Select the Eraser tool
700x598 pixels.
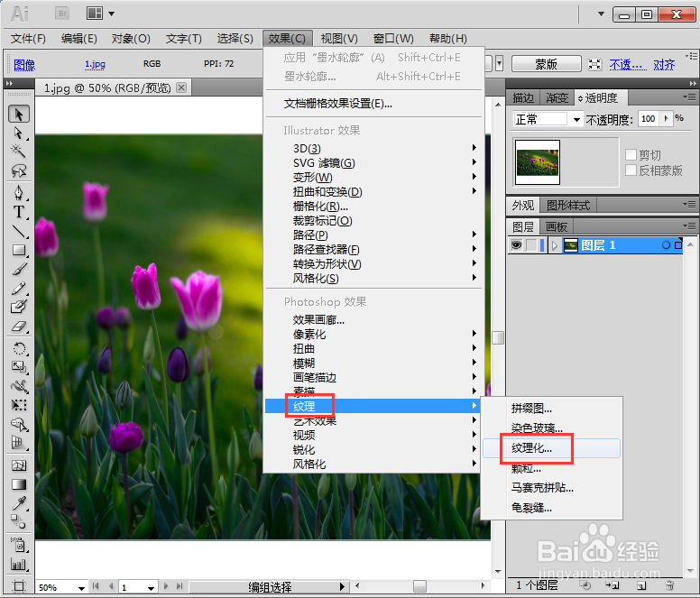tap(19, 327)
